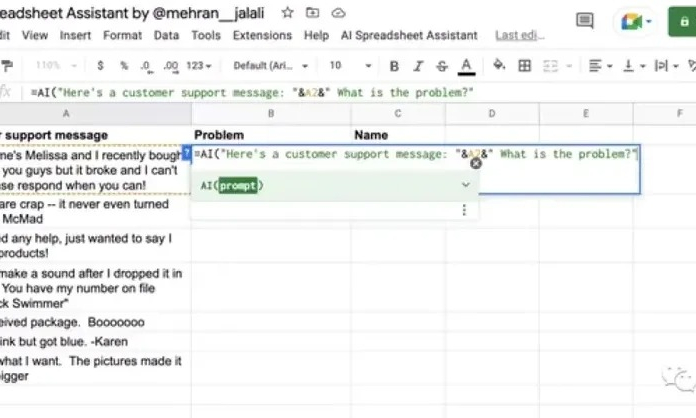Close the formula help popup
Viewport: 696px width, 418px height.
[476, 164]
